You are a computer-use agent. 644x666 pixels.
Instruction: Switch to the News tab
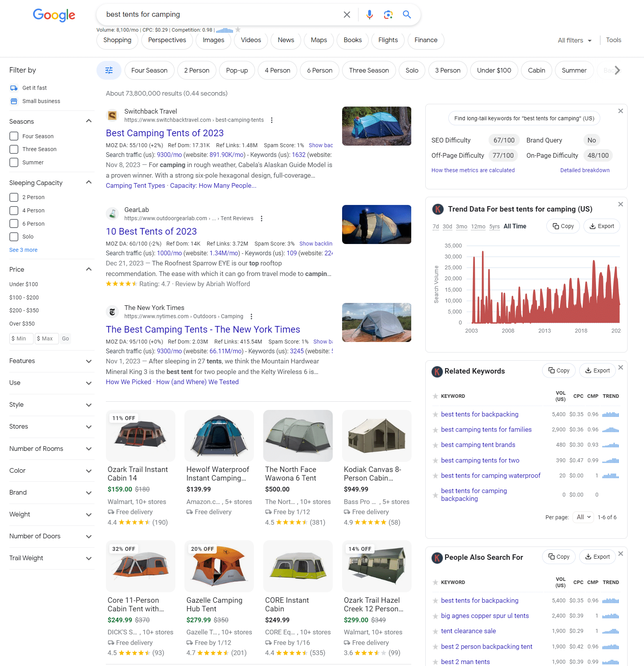pyautogui.click(x=286, y=40)
